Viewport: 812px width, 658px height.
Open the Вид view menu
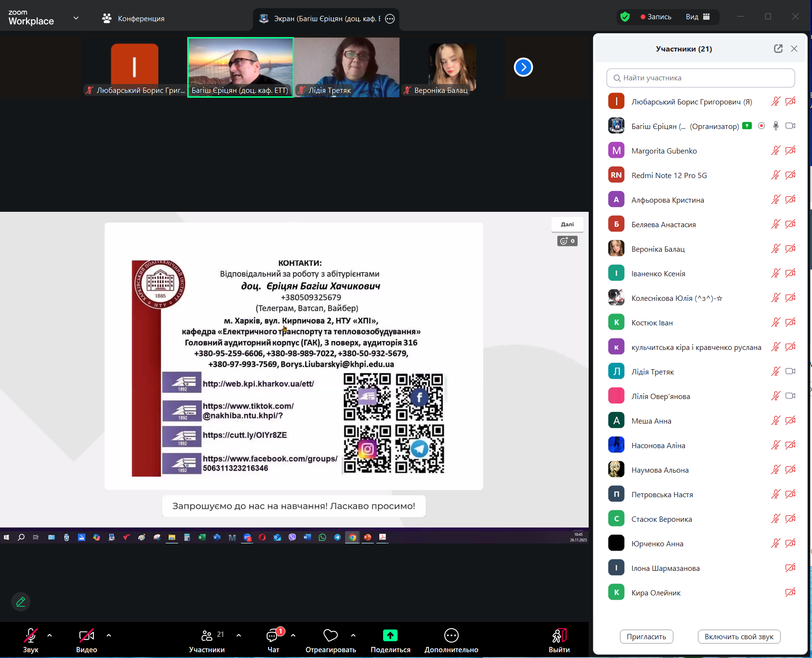[x=697, y=17]
